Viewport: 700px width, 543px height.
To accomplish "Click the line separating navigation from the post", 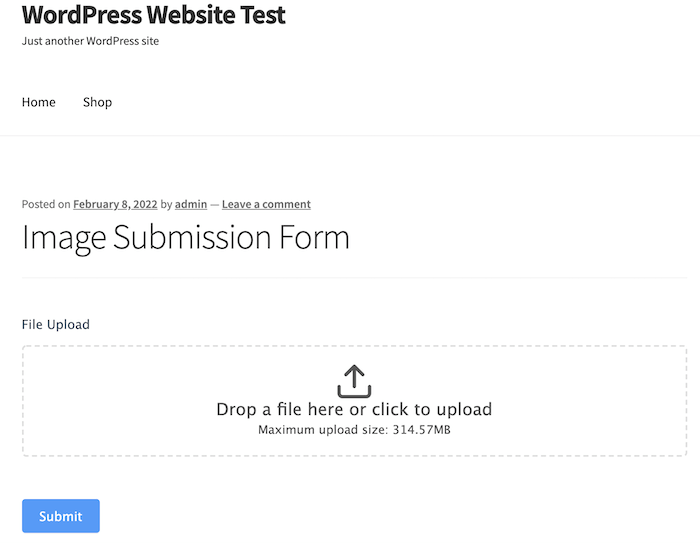I will 350,135.
